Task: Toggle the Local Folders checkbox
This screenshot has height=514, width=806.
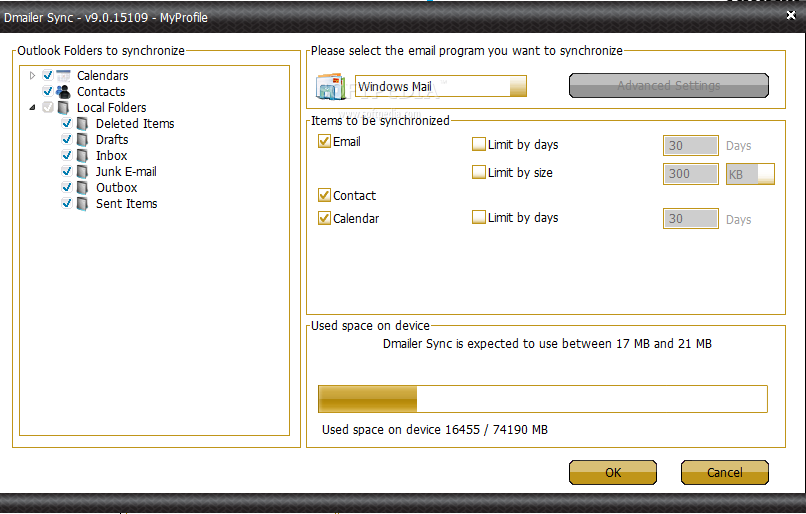Action: [48, 107]
